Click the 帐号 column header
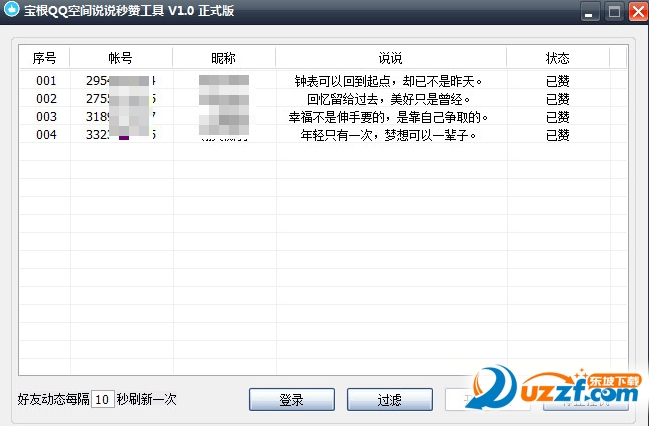The image size is (649, 426). [121, 57]
